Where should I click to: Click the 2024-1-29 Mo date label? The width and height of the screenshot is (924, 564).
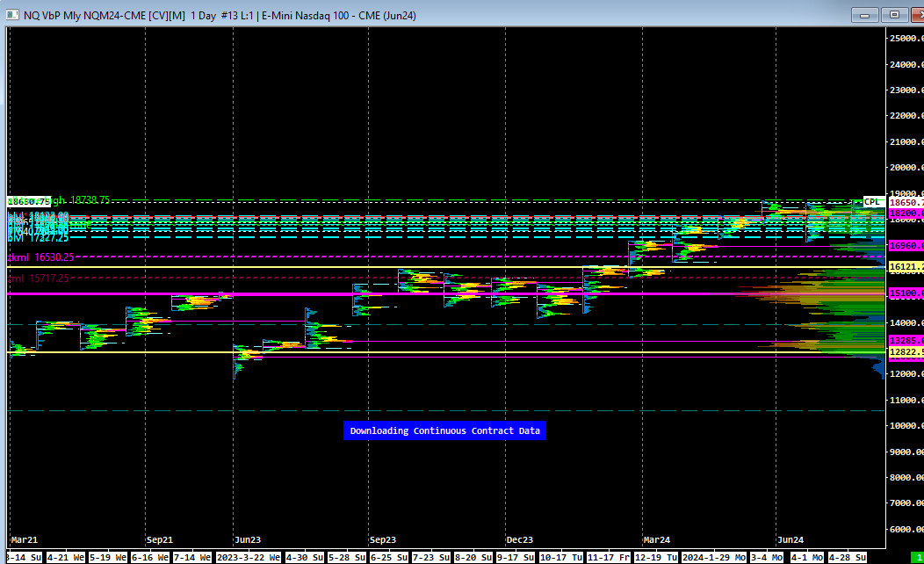coord(713,558)
